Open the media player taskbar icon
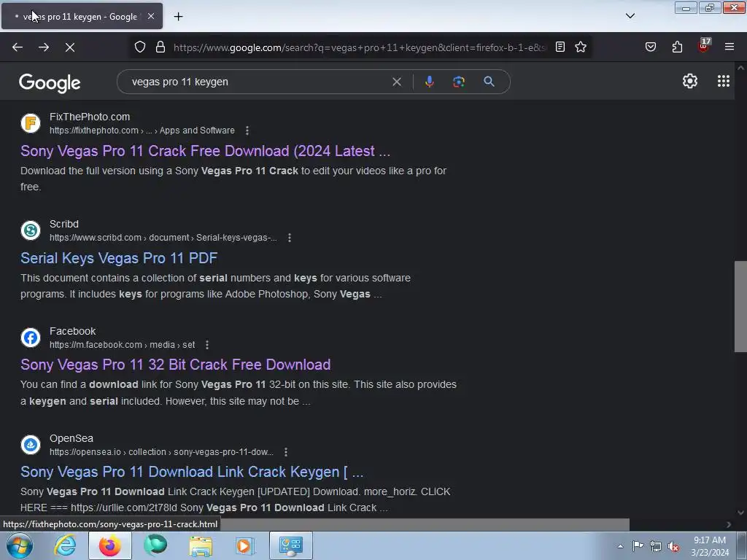This screenshot has width=747, height=560. point(246,545)
